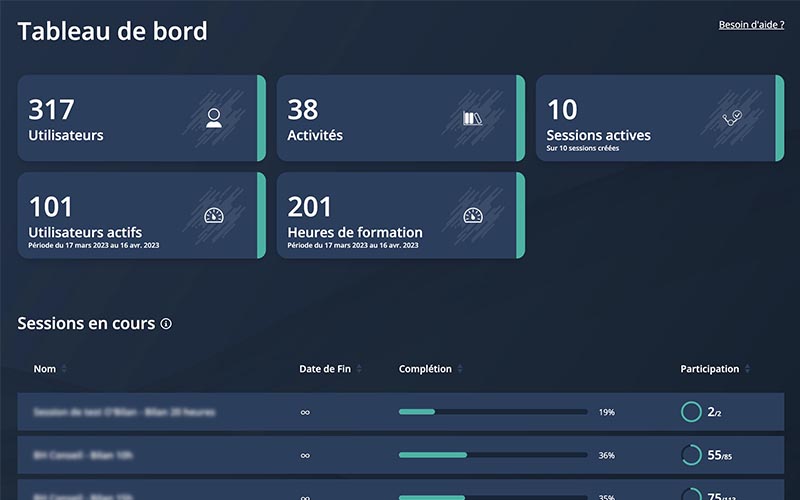Click the books icon on Activités card

pos(472,118)
